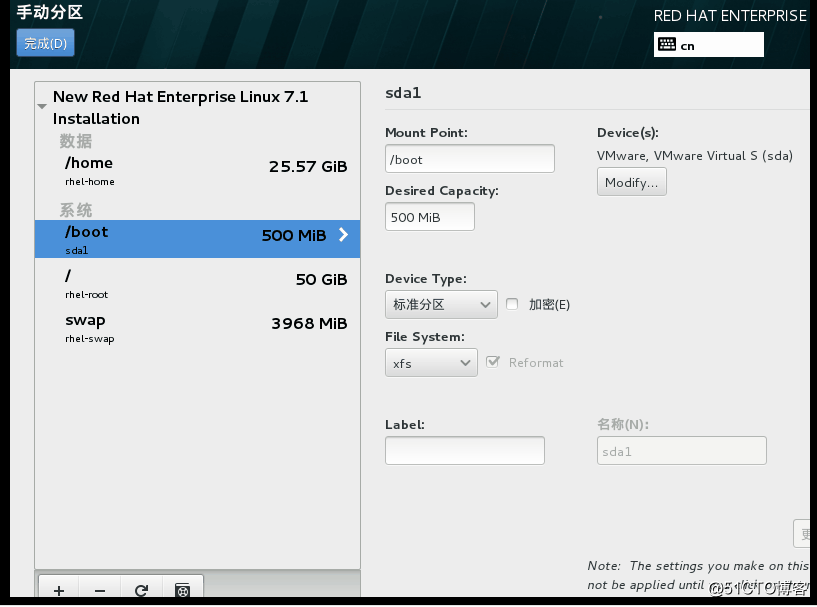Click the configure mount point settings icon
Image resolution: width=817 pixels, height=607 pixels.
[182, 590]
